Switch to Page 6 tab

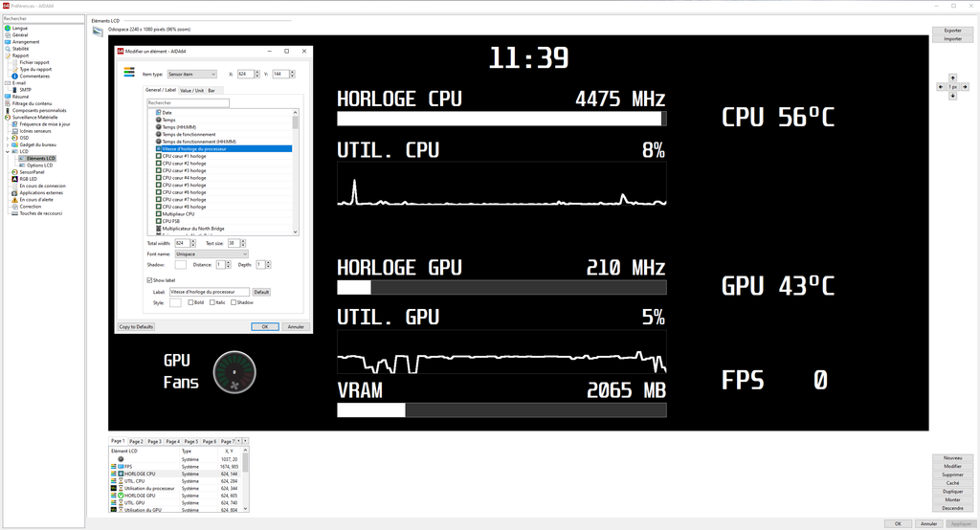coord(210,441)
